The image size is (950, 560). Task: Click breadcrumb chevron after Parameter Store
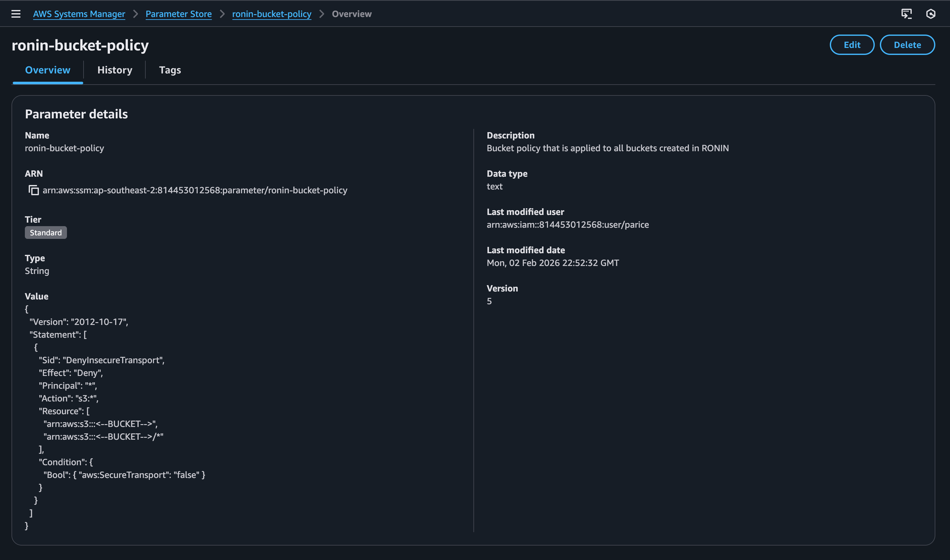pyautogui.click(x=222, y=14)
